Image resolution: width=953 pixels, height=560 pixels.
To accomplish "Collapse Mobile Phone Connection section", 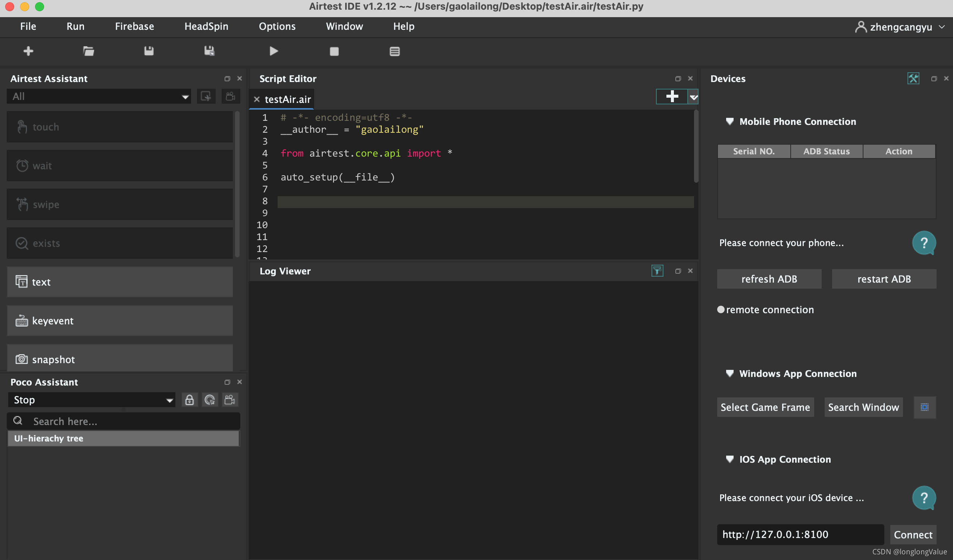I will pyautogui.click(x=730, y=122).
